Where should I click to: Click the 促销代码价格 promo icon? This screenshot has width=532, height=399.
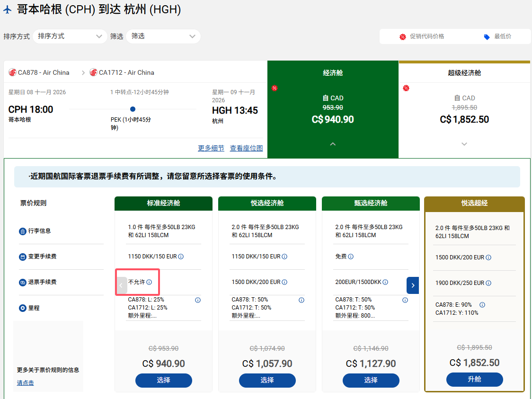tap(402, 36)
